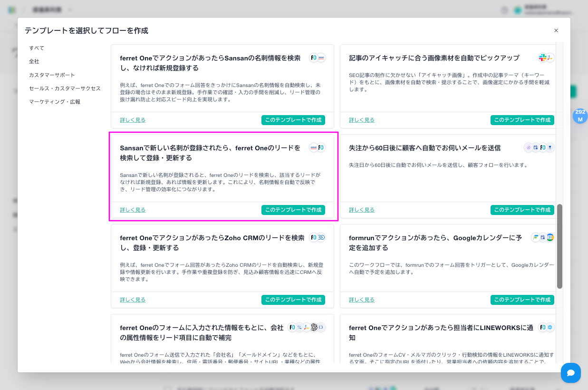Screen dimensions: 588x390
Task: Open 詳しく見る on アイキャッチ画像 card
Action: [x=362, y=120]
